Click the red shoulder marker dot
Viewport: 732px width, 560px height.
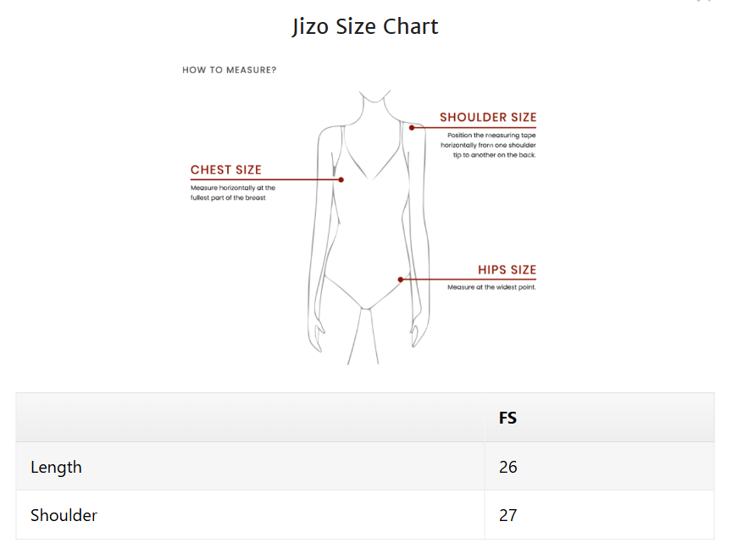pos(412,127)
